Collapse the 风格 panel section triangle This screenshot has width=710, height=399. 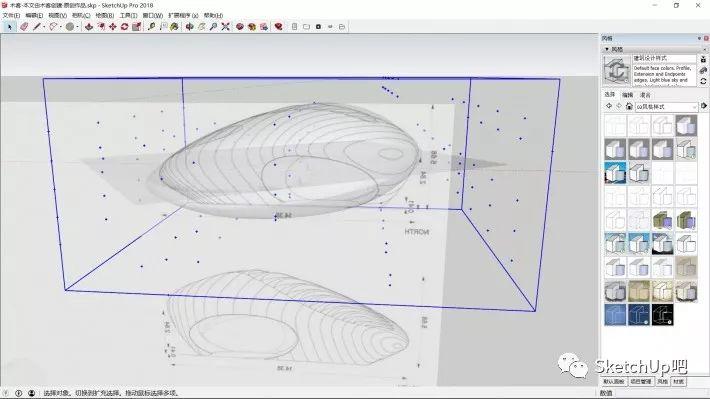(x=607, y=49)
